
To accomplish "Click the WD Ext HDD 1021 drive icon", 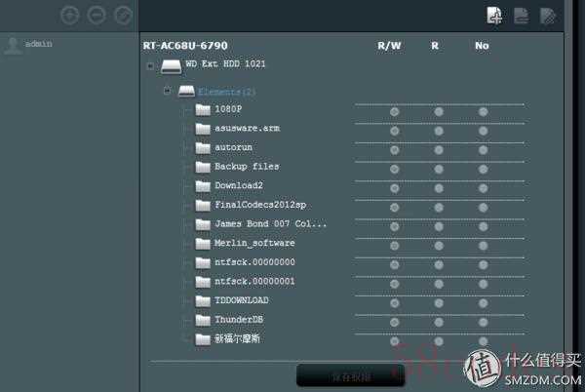I will [x=171, y=67].
